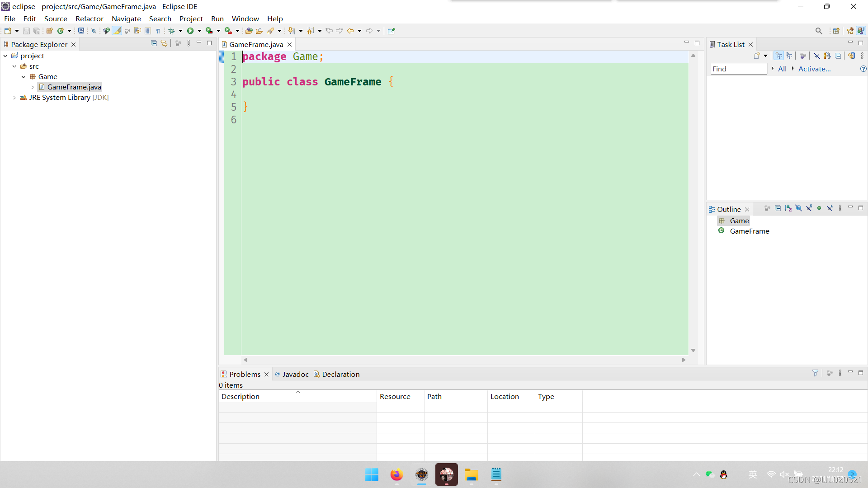Click the New Task icon in Task List

tap(757, 56)
